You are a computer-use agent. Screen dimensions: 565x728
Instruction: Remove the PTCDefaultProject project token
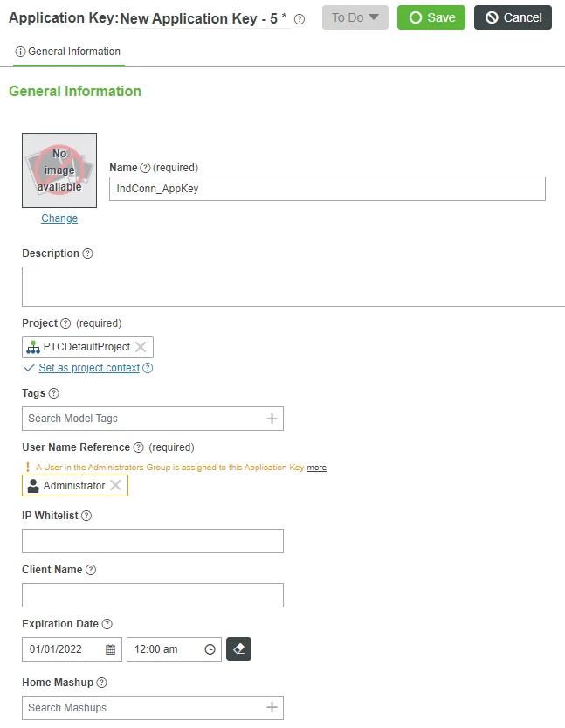tap(139, 347)
